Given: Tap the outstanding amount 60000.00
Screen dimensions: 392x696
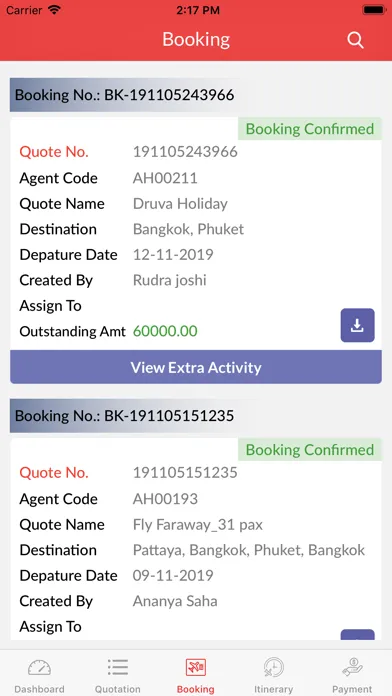Looking at the screenshot, I should point(165,331).
